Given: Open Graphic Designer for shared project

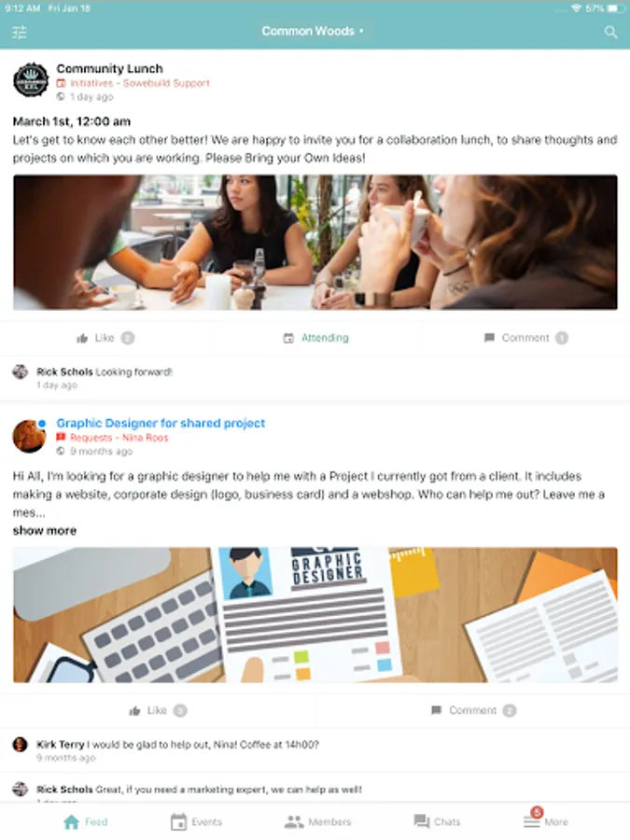Looking at the screenshot, I should (161, 423).
